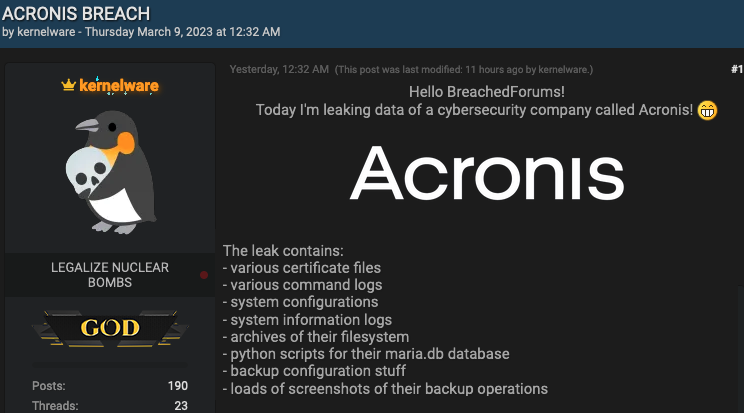Open the #1 post permalink
Viewport: 744px width, 413px height.
(x=736, y=69)
